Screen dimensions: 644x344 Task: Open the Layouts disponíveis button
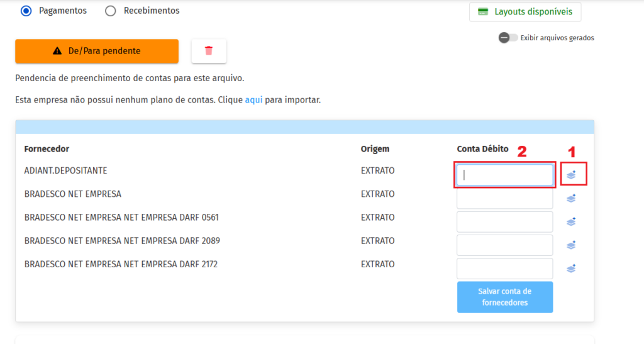click(x=525, y=12)
